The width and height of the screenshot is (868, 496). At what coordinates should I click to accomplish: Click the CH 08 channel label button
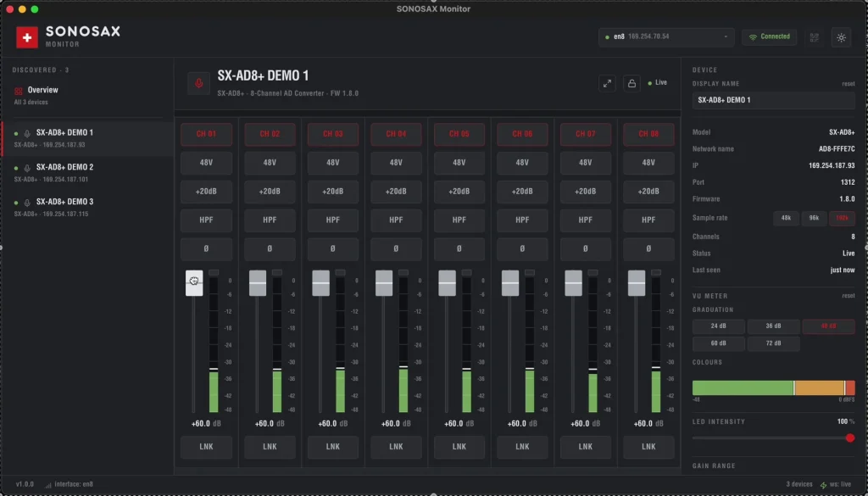point(648,134)
